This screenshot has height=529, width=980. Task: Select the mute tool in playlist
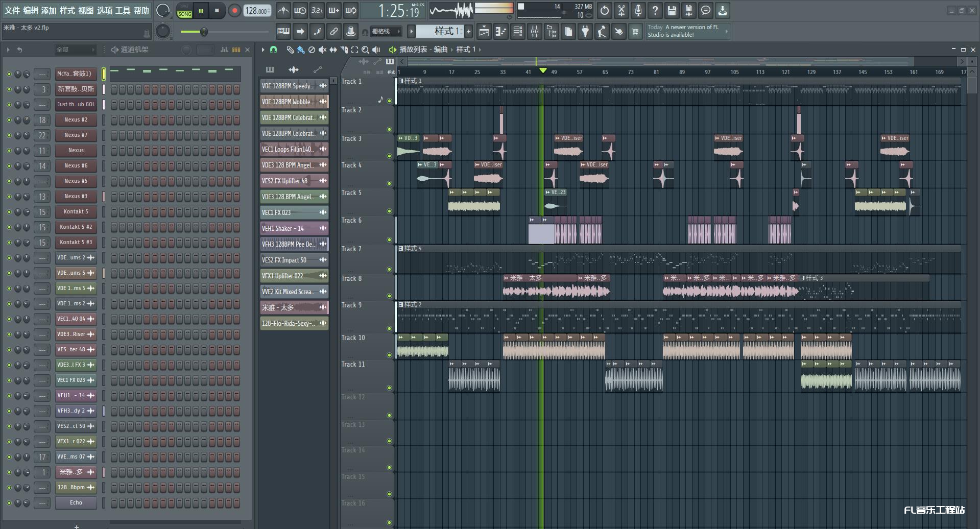click(x=322, y=50)
